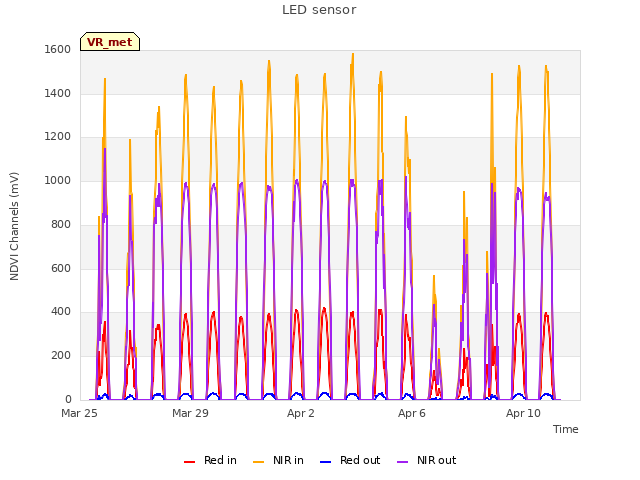Click the blue Red out legend swatch
The height and width of the screenshot is (480, 640).
[x=325, y=462]
